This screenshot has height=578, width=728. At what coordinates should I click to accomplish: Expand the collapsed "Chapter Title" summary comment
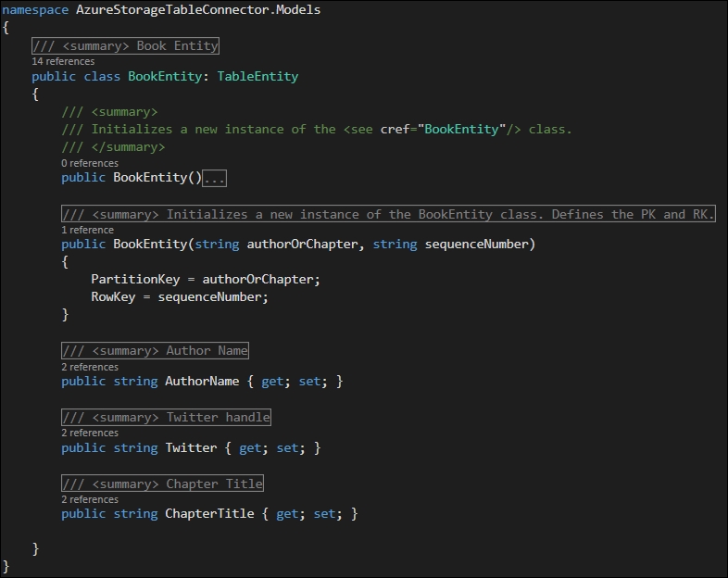click(162, 484)
